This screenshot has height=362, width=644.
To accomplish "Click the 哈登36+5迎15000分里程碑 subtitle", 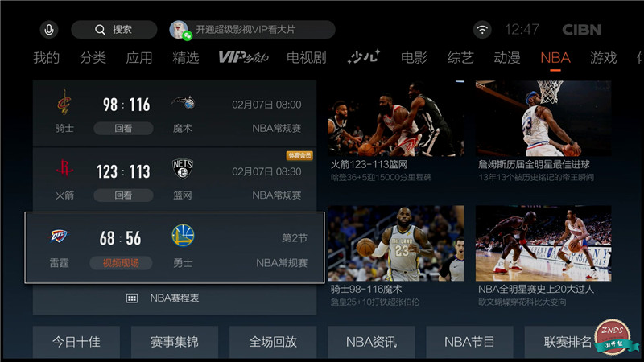I will (381, 177).
